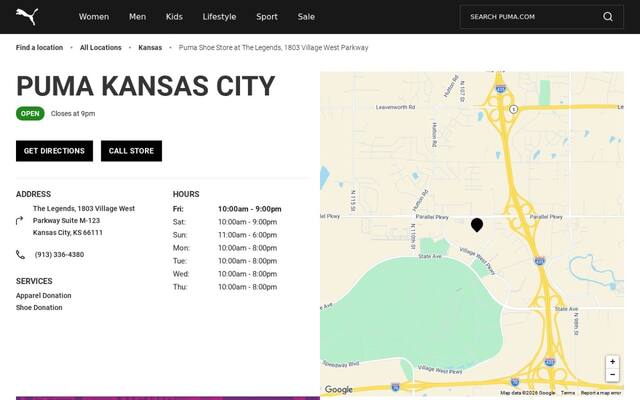Click the current page breadcrumb Puma Shoe Store

(x=273, y=47)
